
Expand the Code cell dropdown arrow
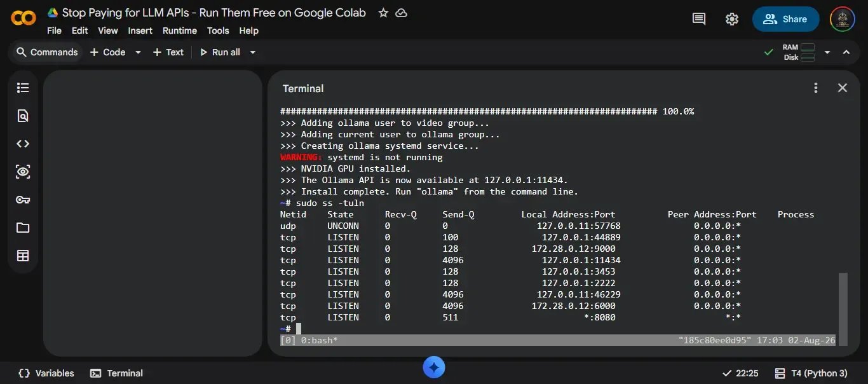(138, 52)
